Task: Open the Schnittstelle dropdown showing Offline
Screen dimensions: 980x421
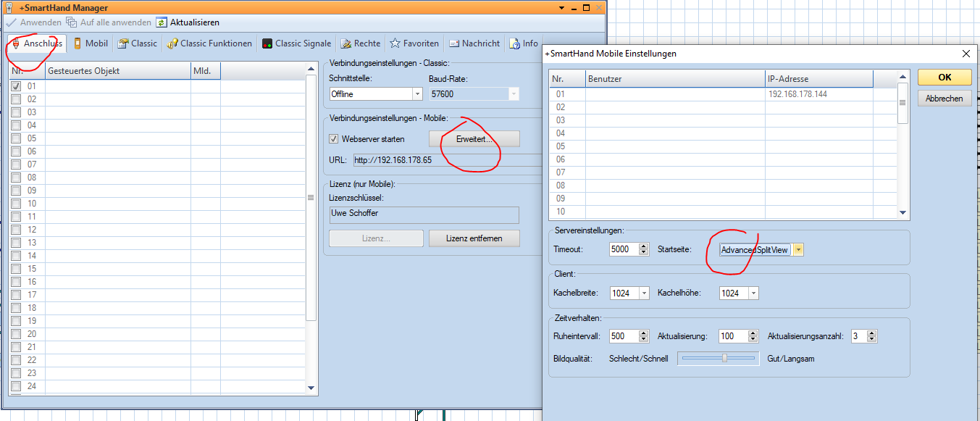Action: tap(416, 94)
